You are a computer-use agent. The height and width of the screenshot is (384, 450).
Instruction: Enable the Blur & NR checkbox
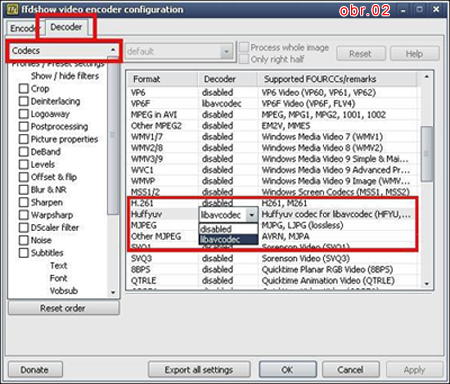point(24,190)
